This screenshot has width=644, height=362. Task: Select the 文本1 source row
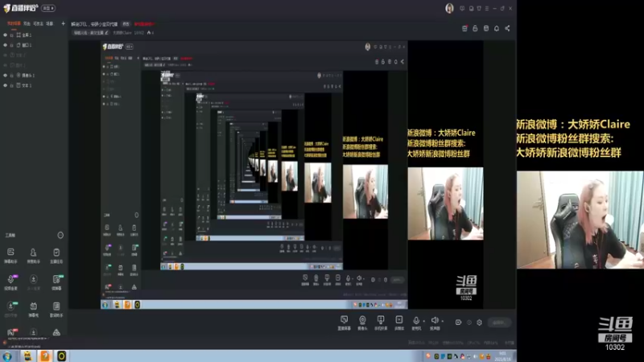click(34, 85)
